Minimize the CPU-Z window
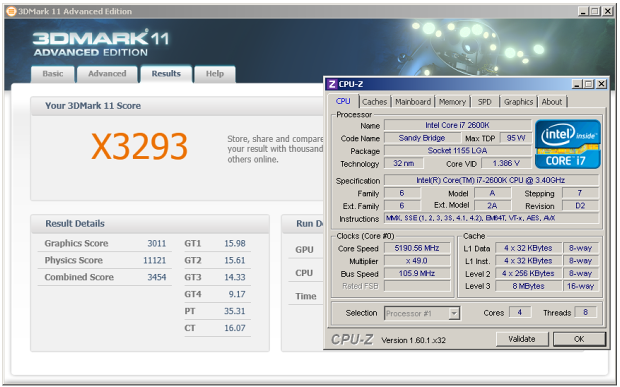Viewport: 620px width, 387px height. tap(577, 84)
